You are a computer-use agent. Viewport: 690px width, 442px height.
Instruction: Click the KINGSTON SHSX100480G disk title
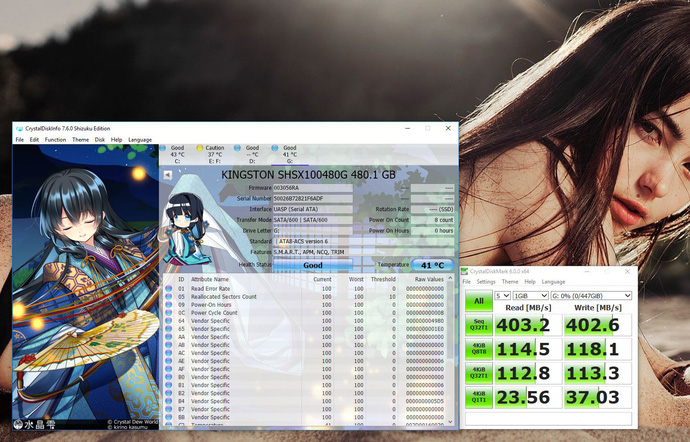tap(308, 175)
